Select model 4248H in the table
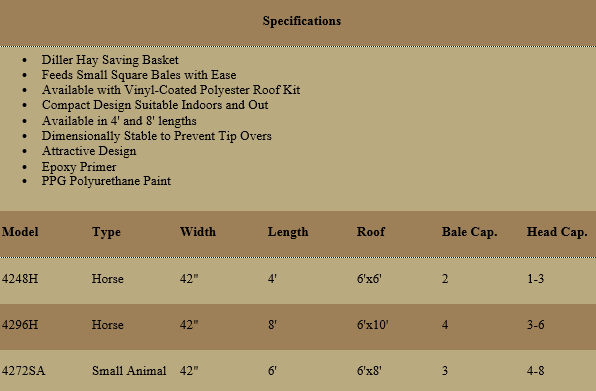Image resolution: width=596 pixels, height=391 pixels. click(20, 279)
